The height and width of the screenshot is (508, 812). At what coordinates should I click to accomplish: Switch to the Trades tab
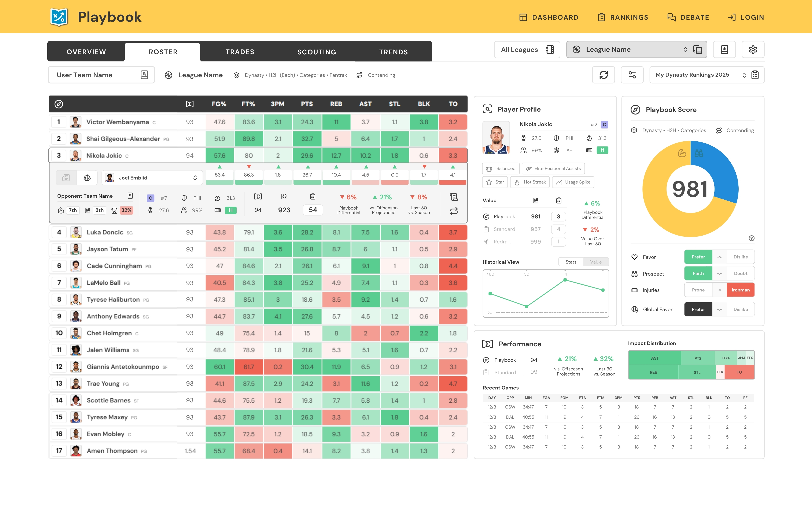point(240,52)
